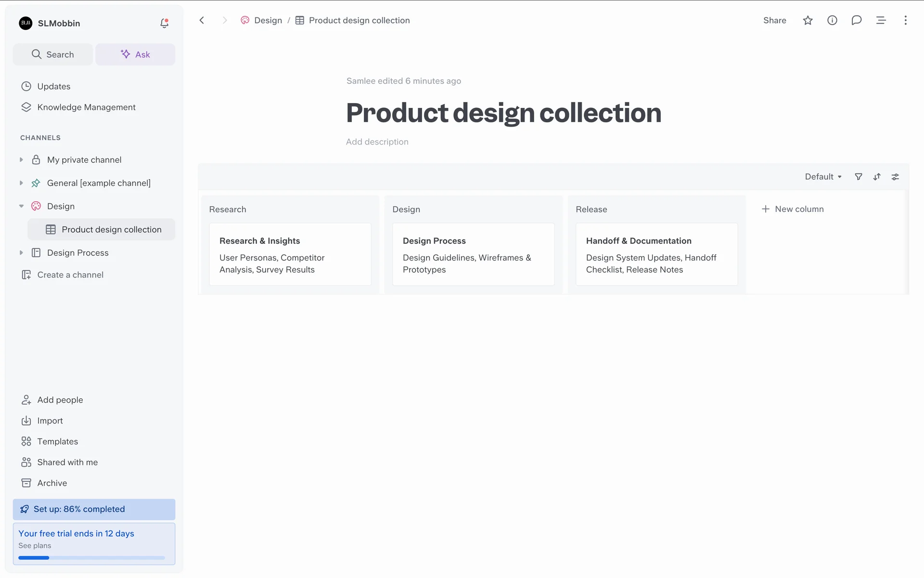Screen dimensions: 924x578
Task: Click the Share button
Action: click(774, 20)
